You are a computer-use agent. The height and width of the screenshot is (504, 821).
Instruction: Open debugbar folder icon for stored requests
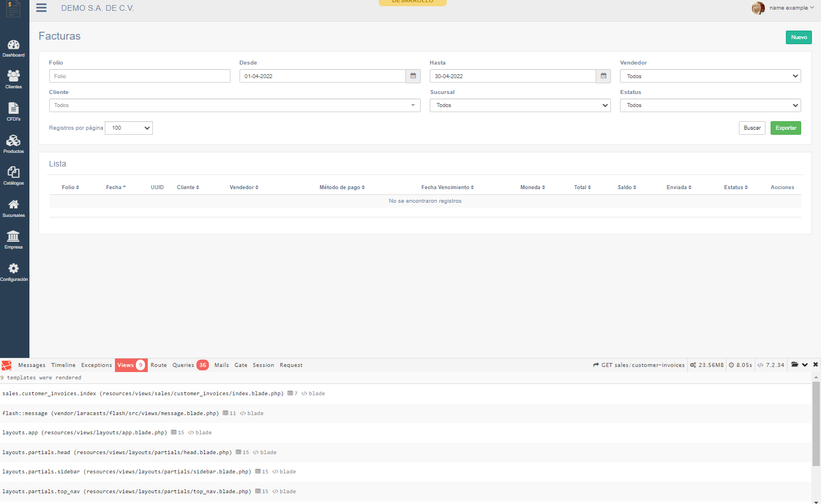795,365
